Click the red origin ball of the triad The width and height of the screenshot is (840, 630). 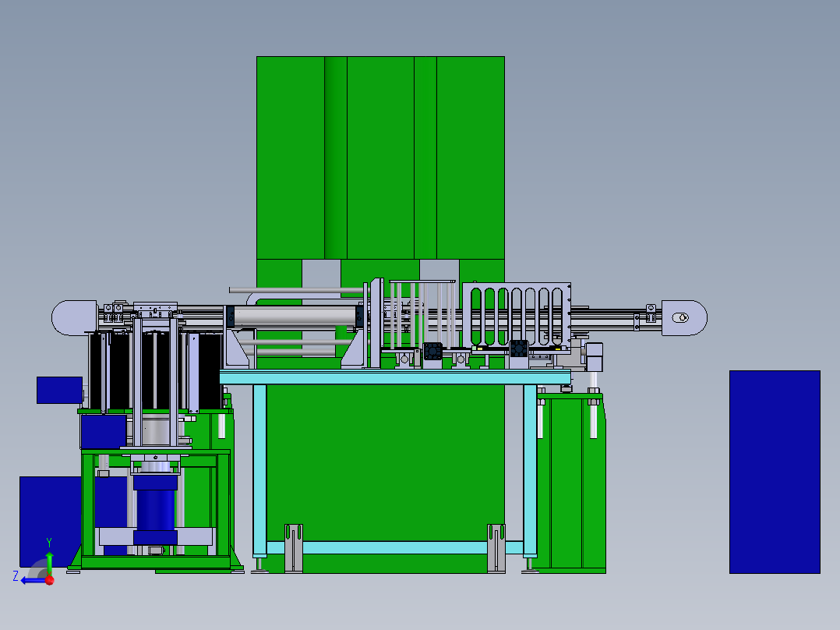(50, 580)
